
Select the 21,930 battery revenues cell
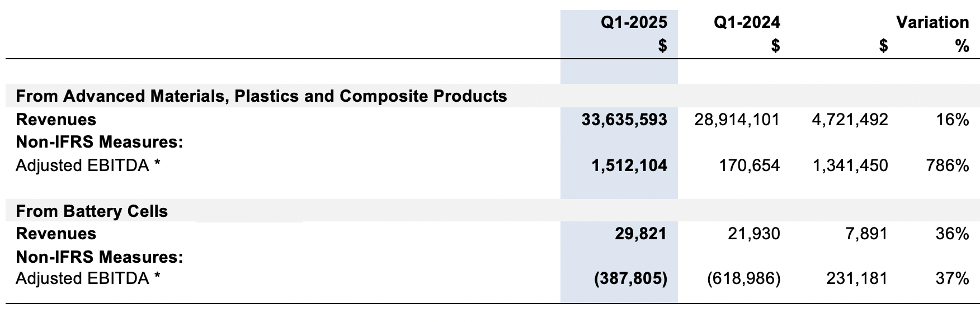coord(753,234)
